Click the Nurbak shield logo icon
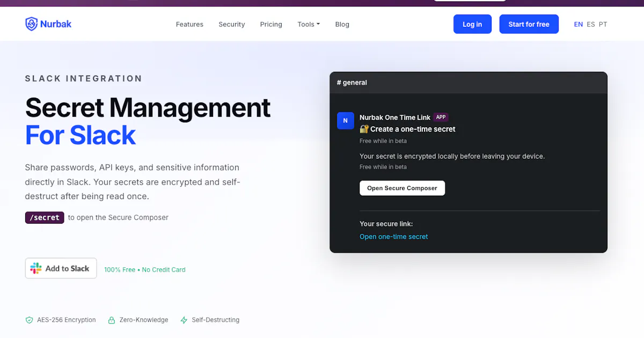 click(32, 24)
